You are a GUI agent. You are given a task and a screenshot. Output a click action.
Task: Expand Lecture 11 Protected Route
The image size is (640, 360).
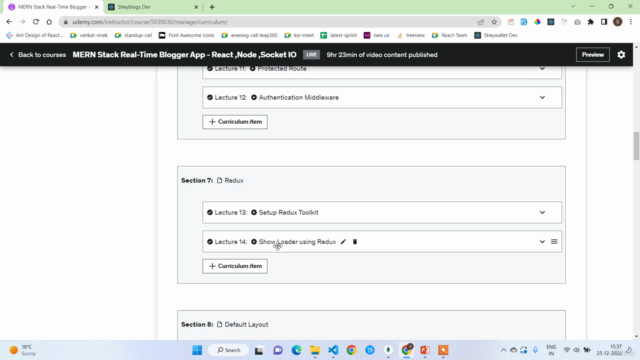tap(542, 69)
